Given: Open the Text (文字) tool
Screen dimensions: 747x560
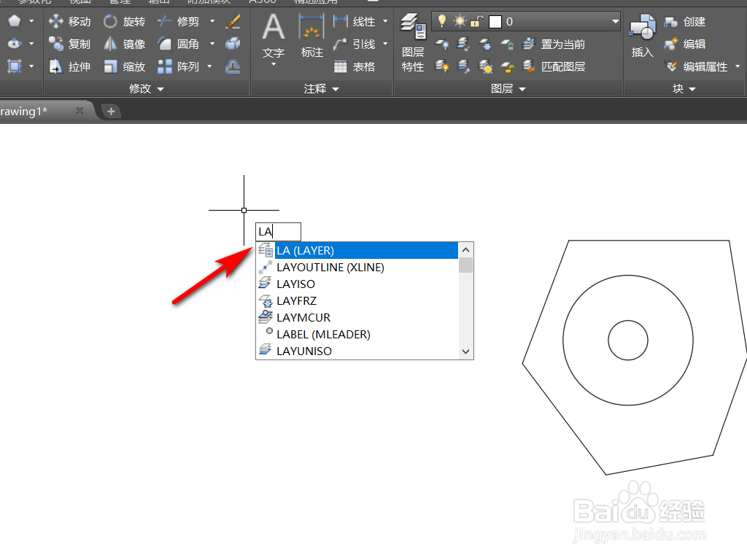Looking at the screenshot, I should (x=274, y=37).
